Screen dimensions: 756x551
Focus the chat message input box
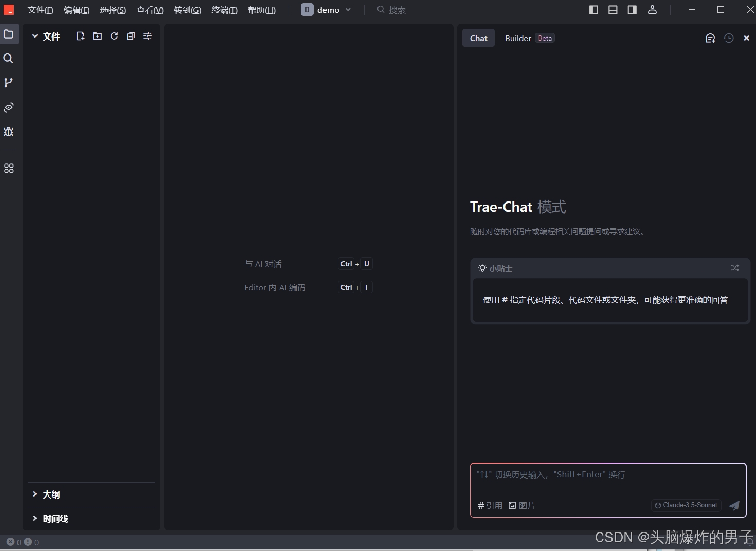(x=608, y=474)
